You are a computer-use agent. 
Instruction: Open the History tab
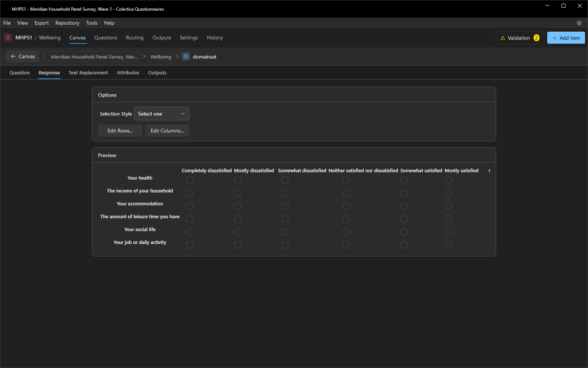tap(215, 38)
